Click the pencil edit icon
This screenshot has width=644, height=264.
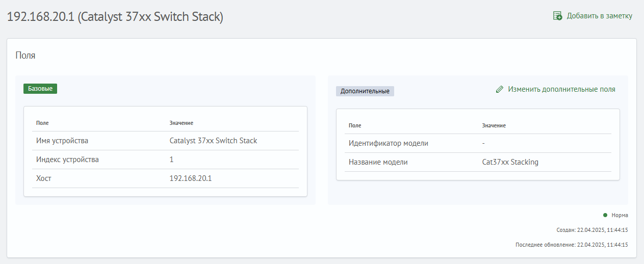click(500, 89)
